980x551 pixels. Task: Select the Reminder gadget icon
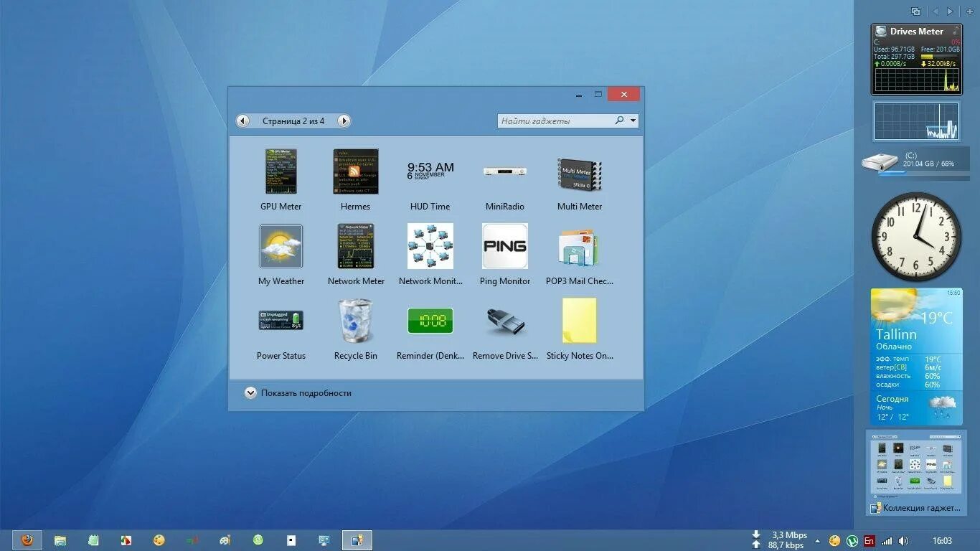[x=430, y=320]
